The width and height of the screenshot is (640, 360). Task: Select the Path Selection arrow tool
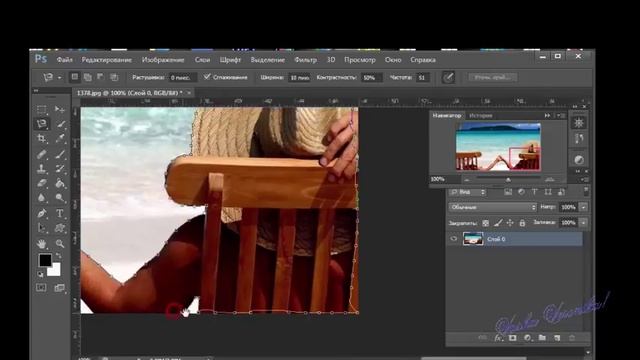(41, 228)
